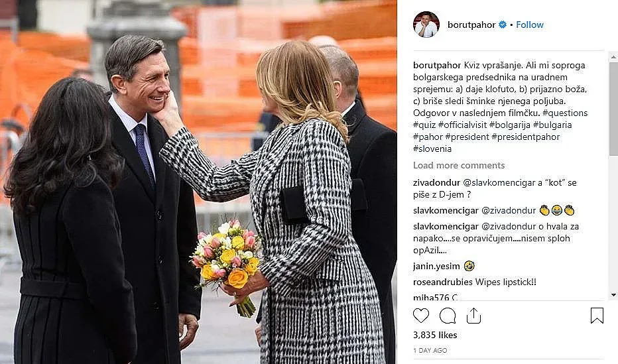Follow the borutpahor account
The height and width of the screenshot is (364, 618).
(530, 25)
